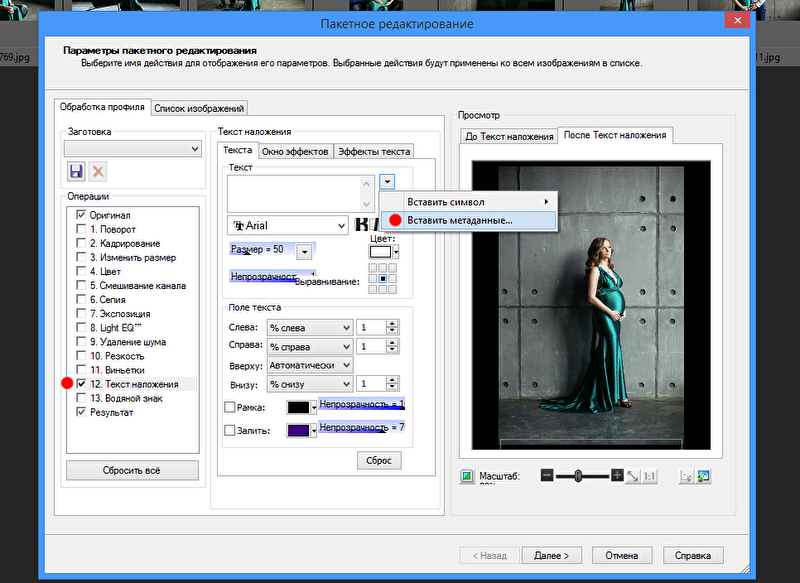800x583 pixels.
Task: Select 'Вставить метаданные...' menu item
Action: (460, 220)
